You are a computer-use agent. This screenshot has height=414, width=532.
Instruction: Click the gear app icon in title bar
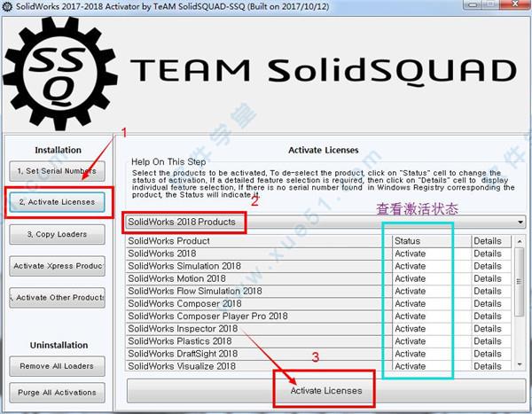click(7, 6)
